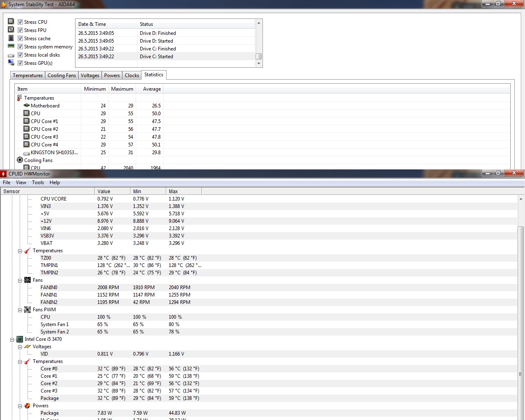Click the HWMonitor lightning icon in title bar
Viewport: 525px width, 420px height.
pyautogui.click(x=4, y=173)
